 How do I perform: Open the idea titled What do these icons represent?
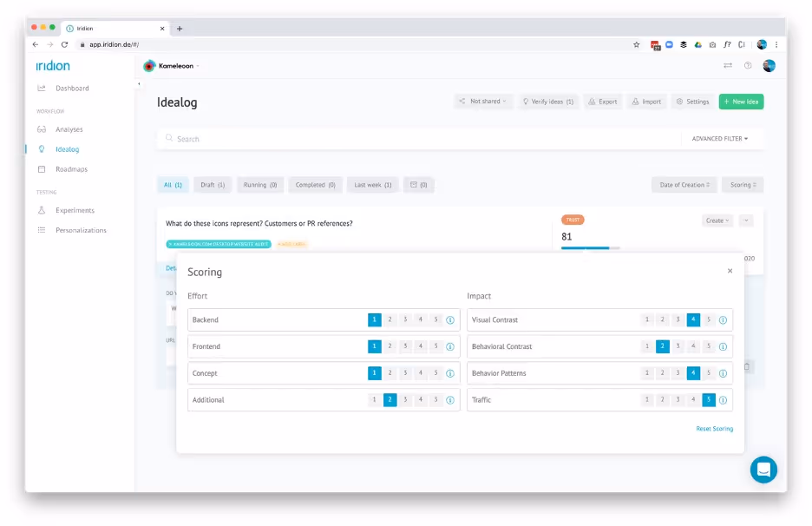point(259,224)
